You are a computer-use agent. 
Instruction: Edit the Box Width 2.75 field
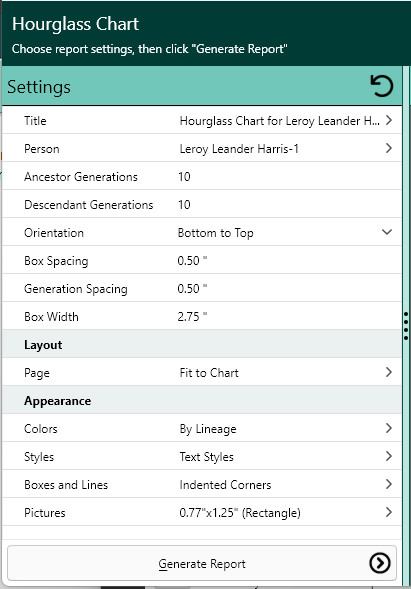tap(192, 317)
